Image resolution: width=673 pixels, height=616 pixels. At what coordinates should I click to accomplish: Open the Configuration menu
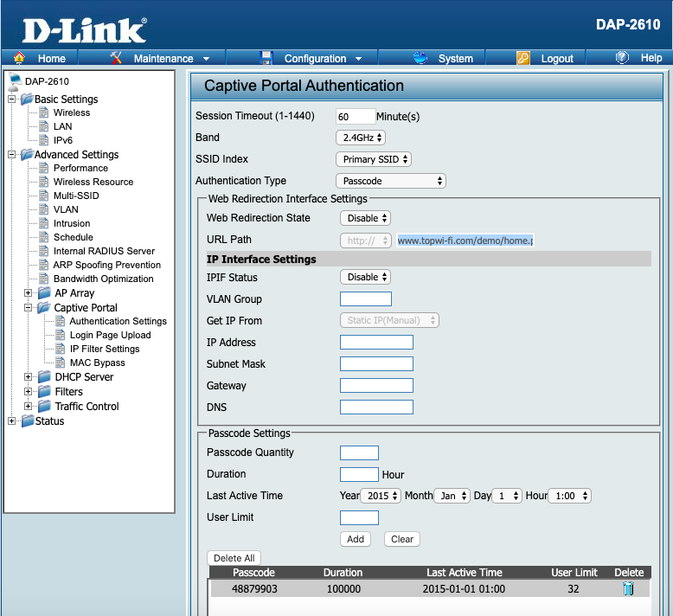pos(316,58)
